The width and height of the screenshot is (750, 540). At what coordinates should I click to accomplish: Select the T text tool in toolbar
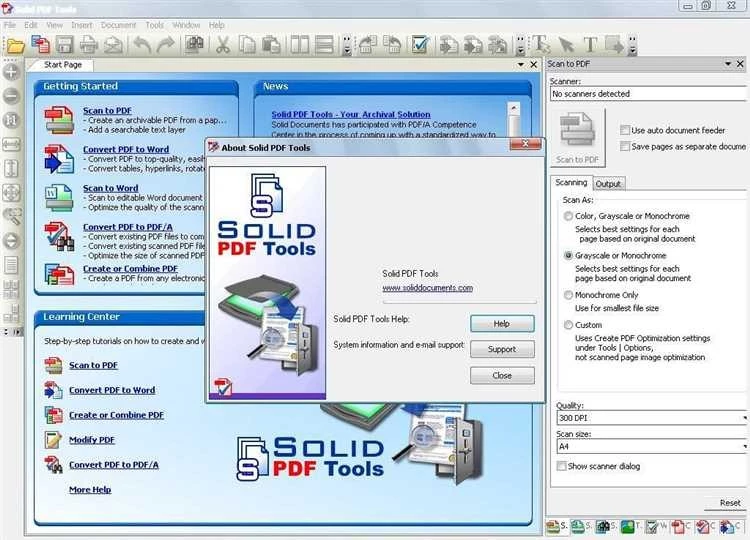coord(591,45)
